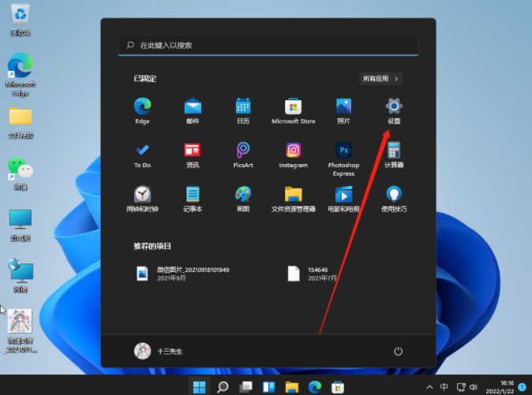532x395 pixels.
Task: Open the Edge app in pinned apps
Action: click(x=142, y=106)
